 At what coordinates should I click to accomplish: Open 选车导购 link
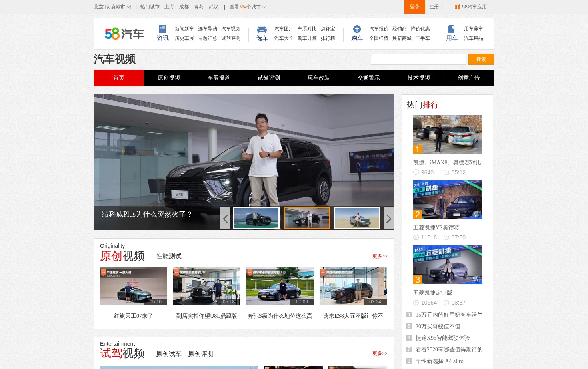208,29
